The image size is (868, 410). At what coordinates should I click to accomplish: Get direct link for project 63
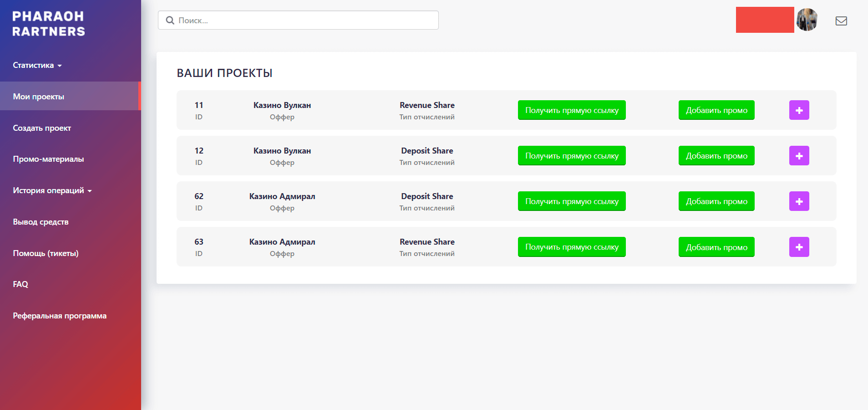tap(572, 247)
